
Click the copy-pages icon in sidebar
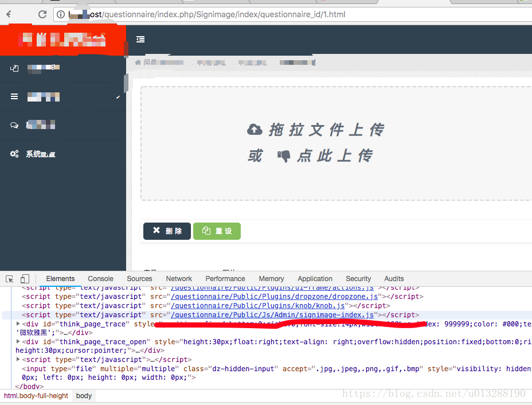(14, 68)
